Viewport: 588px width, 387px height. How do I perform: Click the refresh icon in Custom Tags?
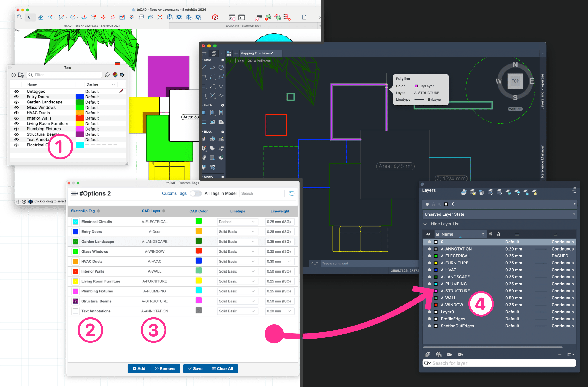pyautogui.click(x=291, y=193)
